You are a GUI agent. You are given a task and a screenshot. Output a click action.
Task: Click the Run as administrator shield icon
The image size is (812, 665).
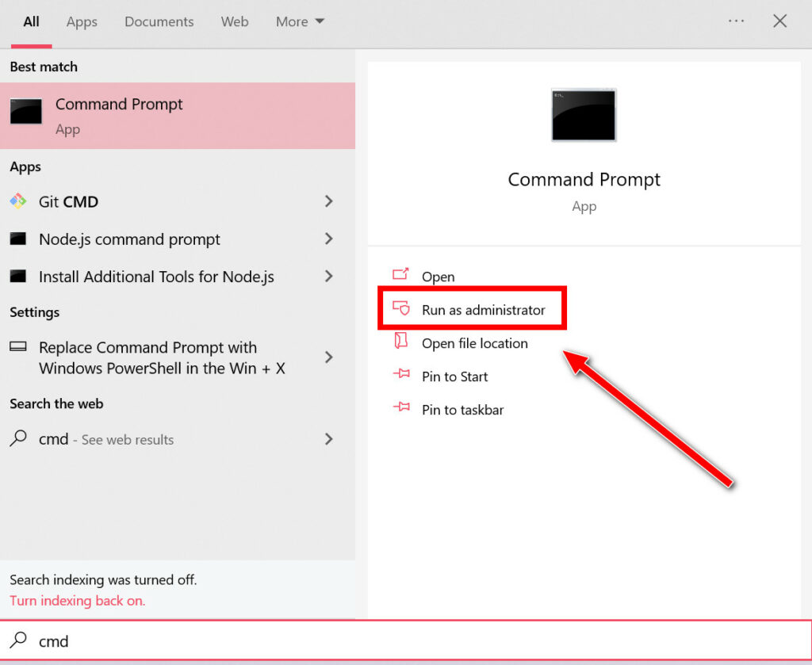pos(401,309)
